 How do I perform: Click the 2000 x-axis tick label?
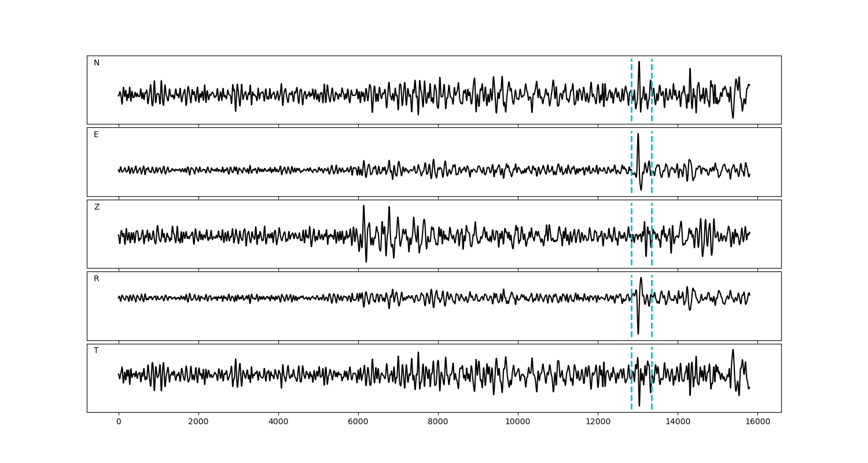pyautogui.click(x=198, y=422)
